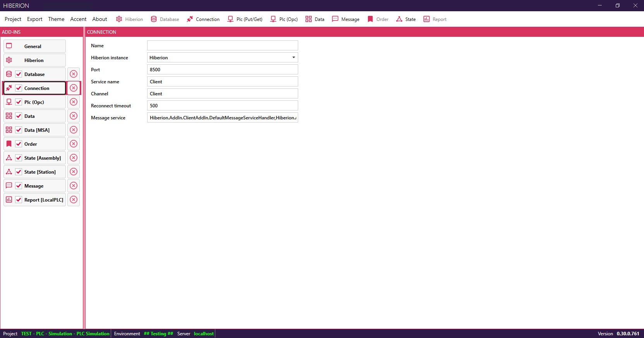This screenshot has height=338, width=644.
Task: Select the Data [MSA] add-in entry
Action: [34, 130]
